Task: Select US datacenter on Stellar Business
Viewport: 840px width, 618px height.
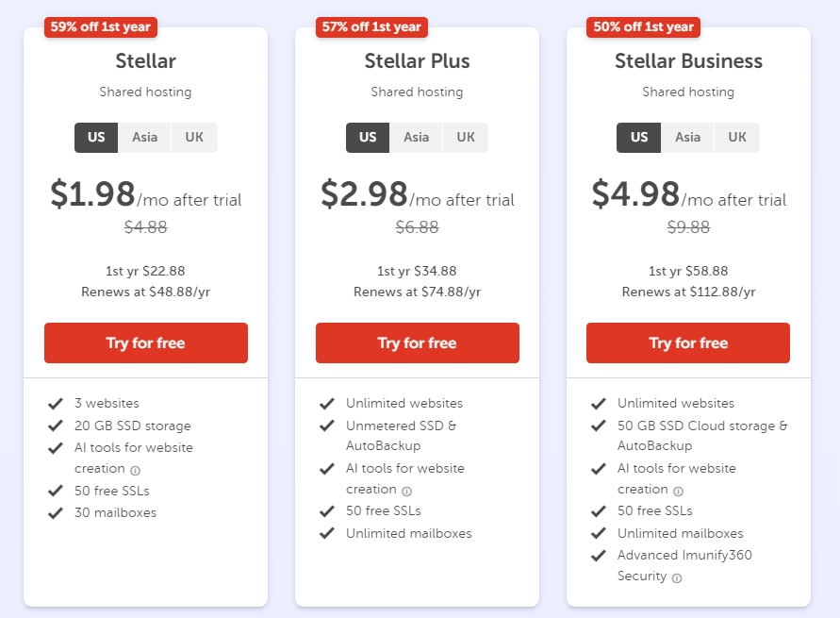Action: 639,137
